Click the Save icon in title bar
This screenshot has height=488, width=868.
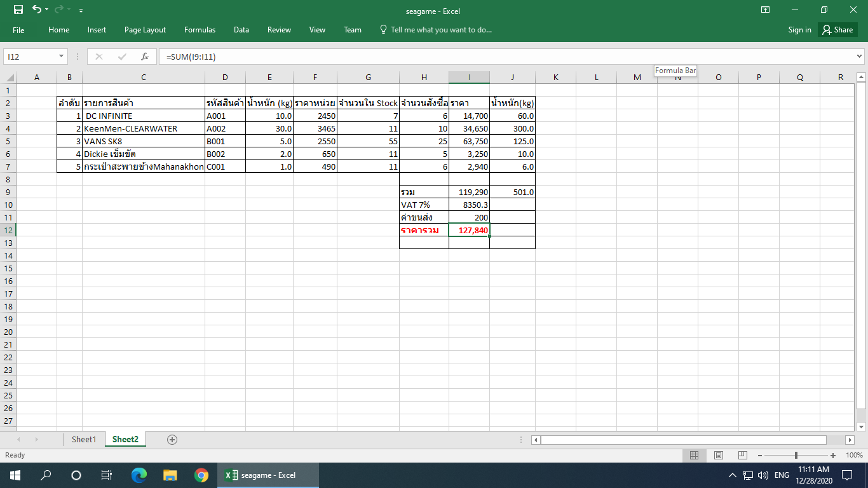click(x=18, y=10)
